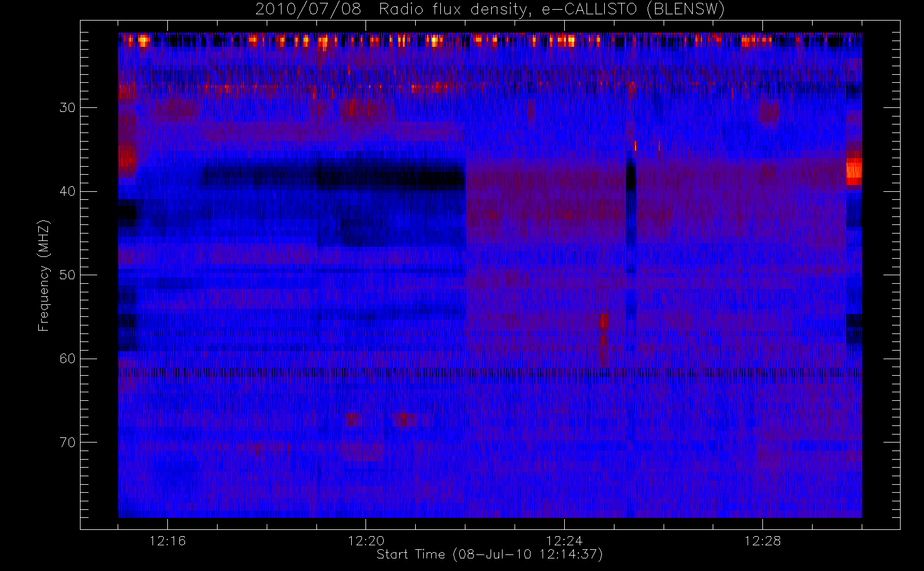Screen dimensions: 924x571
Task: Click the '30' frequency tick label
Action: [67, 107]
